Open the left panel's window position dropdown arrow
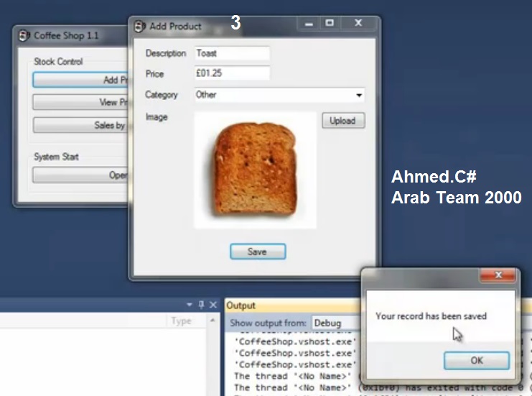This screenshot has width=532, height=396. pos(190,305)
